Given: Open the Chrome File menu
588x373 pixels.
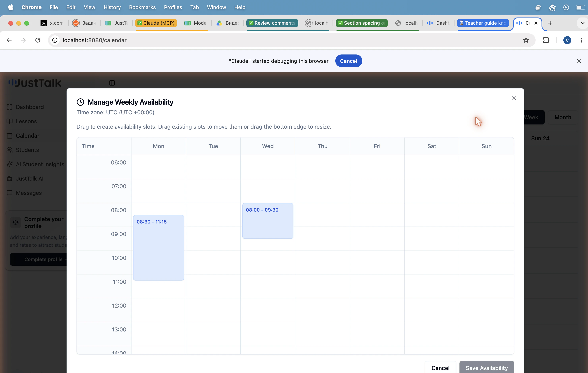Looking at the screenshot, I should click(53, 7).
